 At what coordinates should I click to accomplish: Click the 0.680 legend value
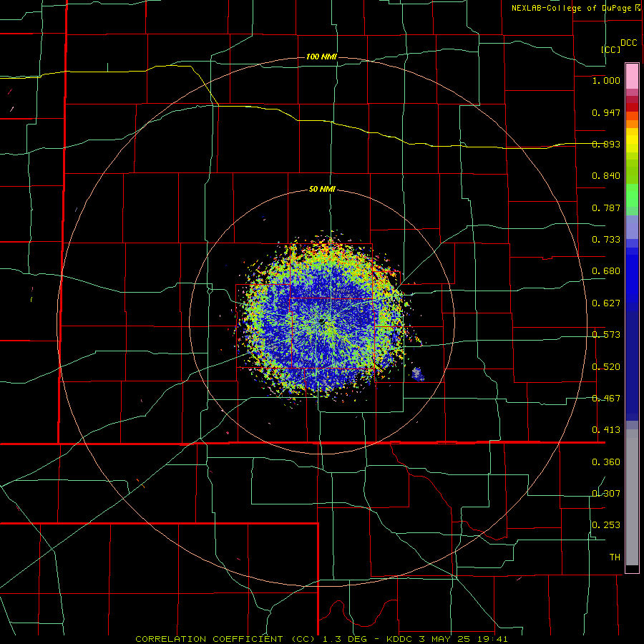(x=606, y=271)
